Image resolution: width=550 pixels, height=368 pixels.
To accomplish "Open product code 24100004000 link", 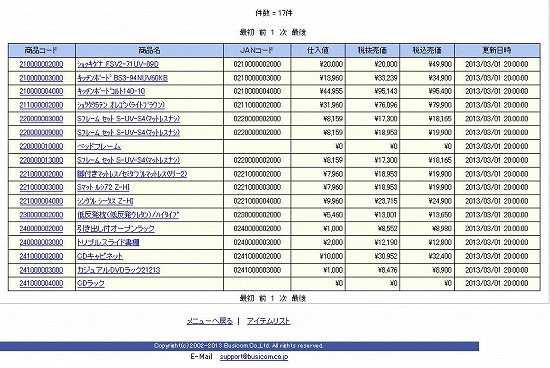I will [x=41, y=283].
